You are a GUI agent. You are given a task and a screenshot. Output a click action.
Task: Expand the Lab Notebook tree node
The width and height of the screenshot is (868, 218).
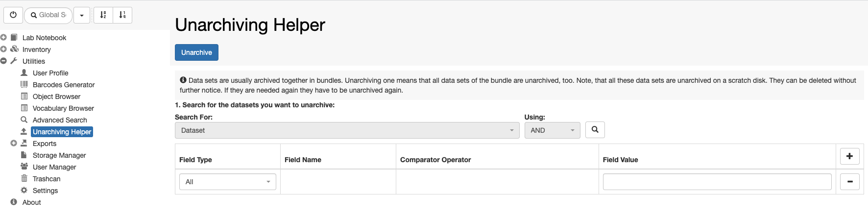point(4,38)
